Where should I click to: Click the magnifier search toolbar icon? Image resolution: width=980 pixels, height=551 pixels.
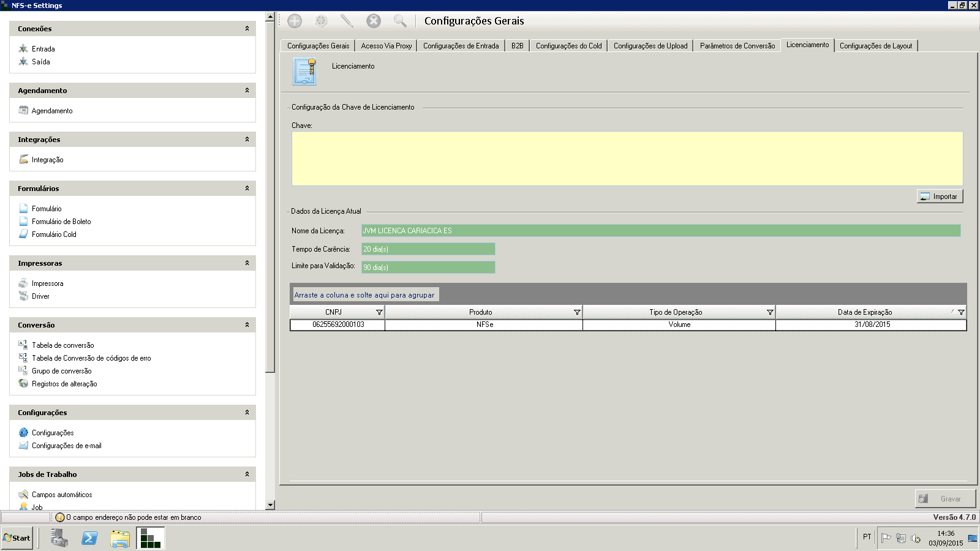click(x=400, y=21)
